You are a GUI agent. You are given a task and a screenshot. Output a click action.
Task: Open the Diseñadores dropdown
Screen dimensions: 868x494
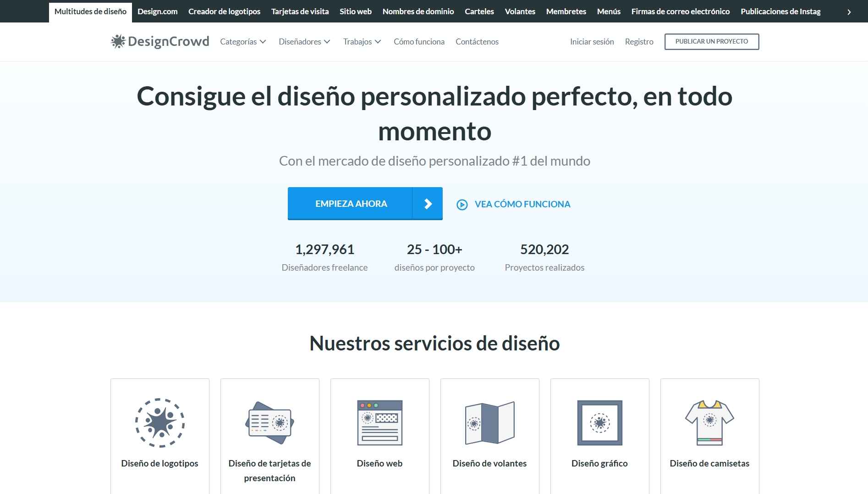click(x=304, y=42)
